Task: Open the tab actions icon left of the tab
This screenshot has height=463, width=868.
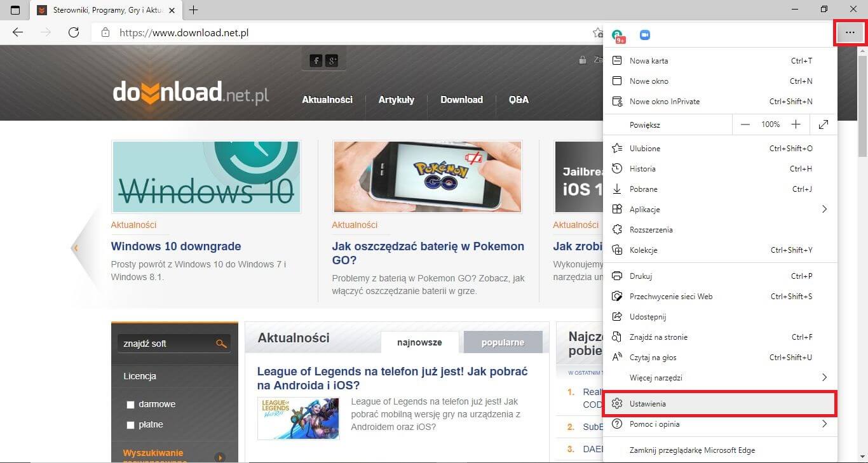Action: point(15,10)
